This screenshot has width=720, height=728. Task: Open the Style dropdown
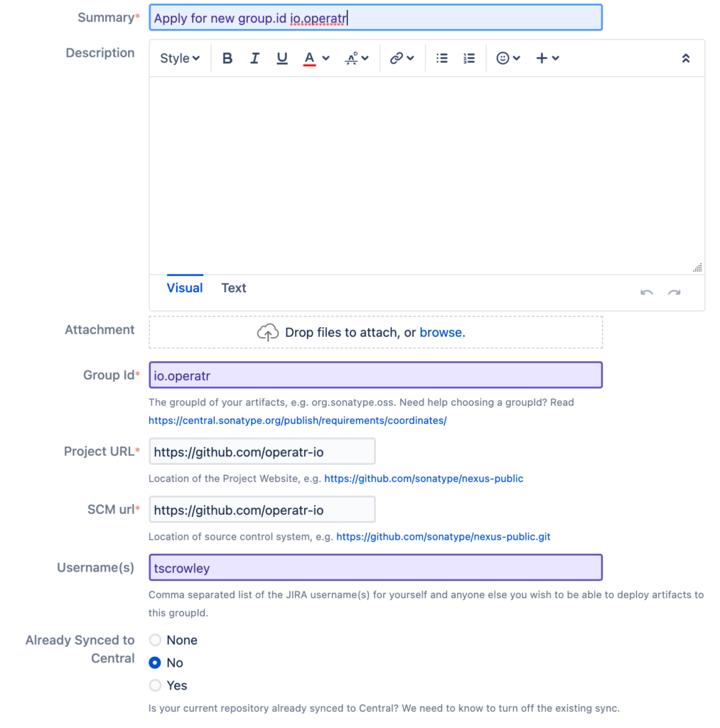coord(179,58)
